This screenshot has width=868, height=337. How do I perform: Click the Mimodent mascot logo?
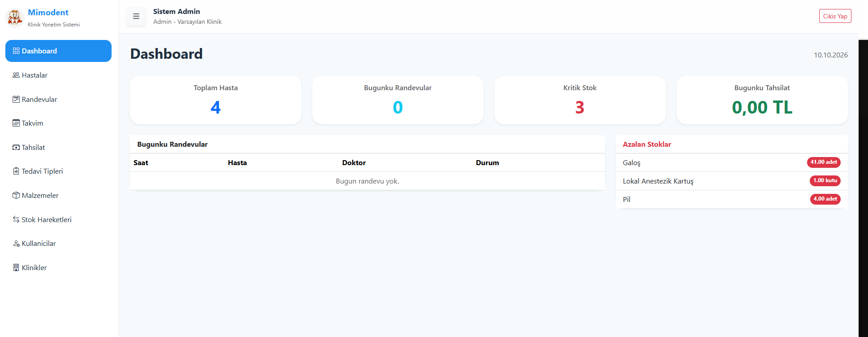[x=14, y=18]
